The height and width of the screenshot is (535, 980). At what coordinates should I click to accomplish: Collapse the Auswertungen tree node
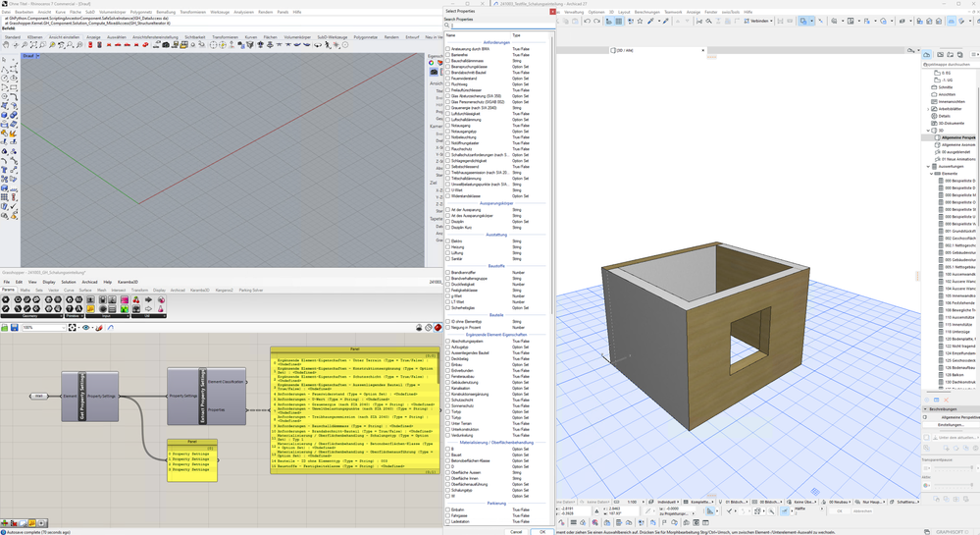point(929,167)
